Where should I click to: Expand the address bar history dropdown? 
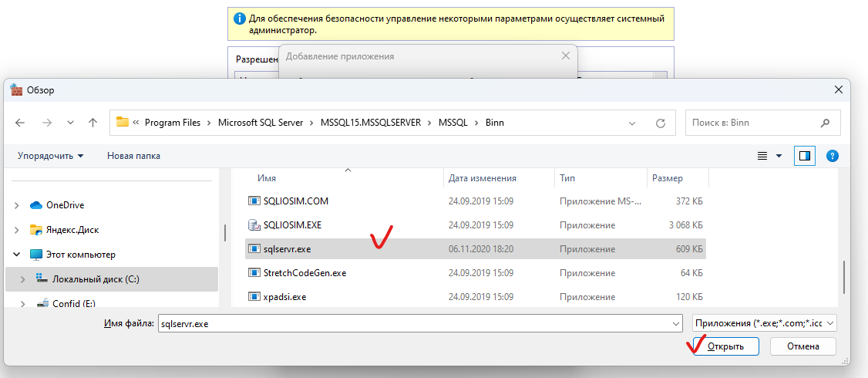click(632, 123)
